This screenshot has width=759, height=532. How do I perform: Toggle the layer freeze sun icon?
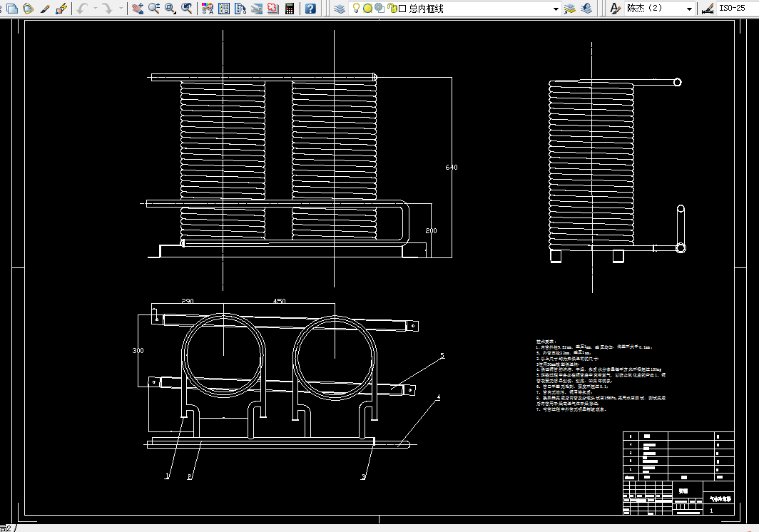[367, 9]
